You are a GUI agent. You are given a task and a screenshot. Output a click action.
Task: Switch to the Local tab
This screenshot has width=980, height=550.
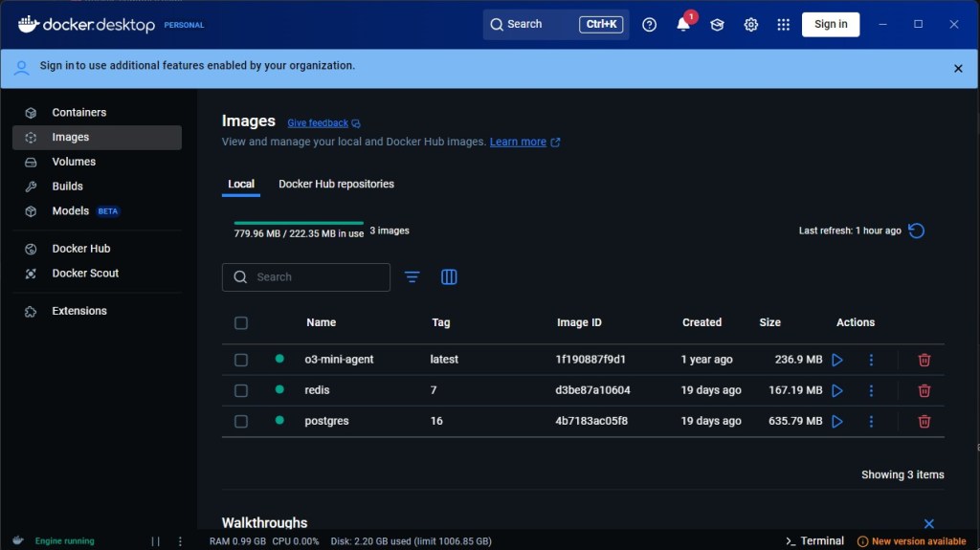pos(240,184)
